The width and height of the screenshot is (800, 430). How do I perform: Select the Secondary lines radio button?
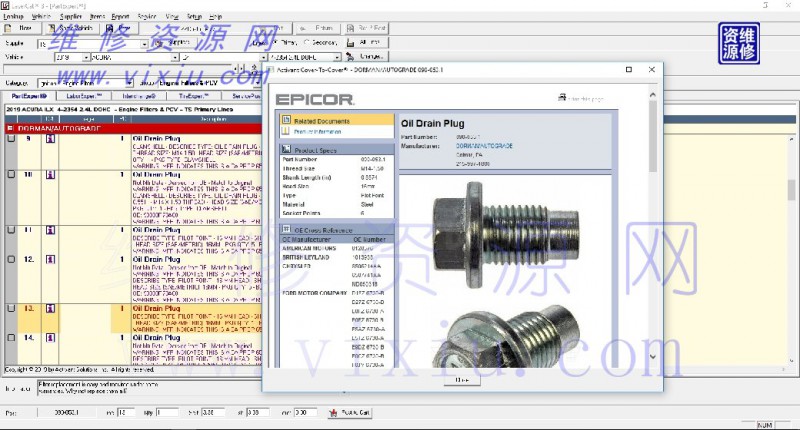[307, 43]
